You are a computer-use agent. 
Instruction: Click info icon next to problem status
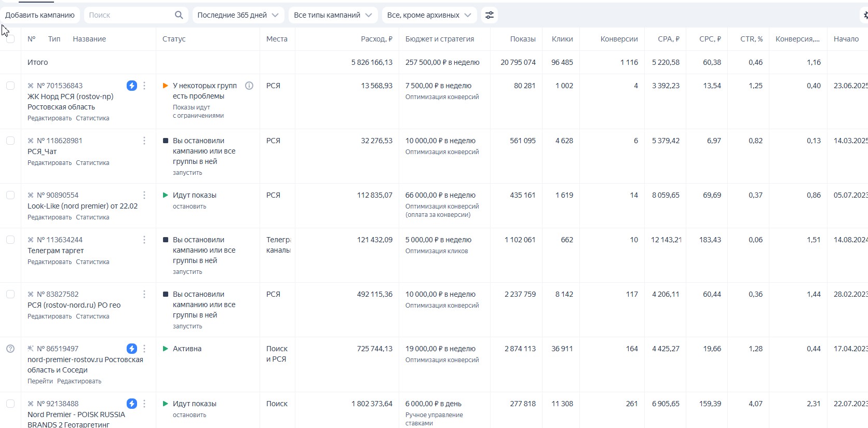(x=249, y=86)
